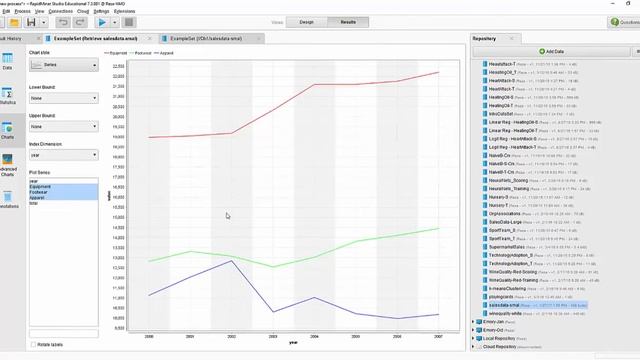Screen dimensions: 640x360
Task: Select SalesData-Large in repository
Action: 505,222
